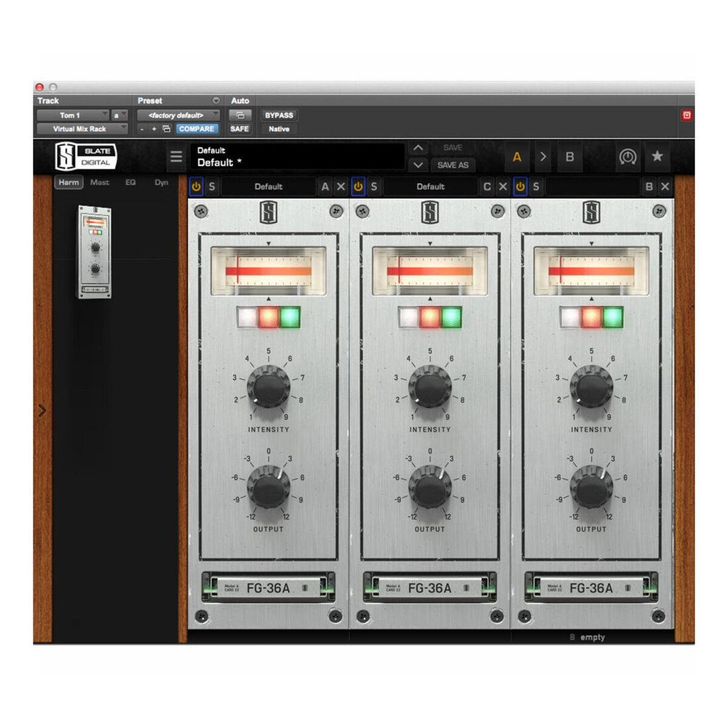Click the green lamp on the second module
728x728 pixels.
point(451,317)
